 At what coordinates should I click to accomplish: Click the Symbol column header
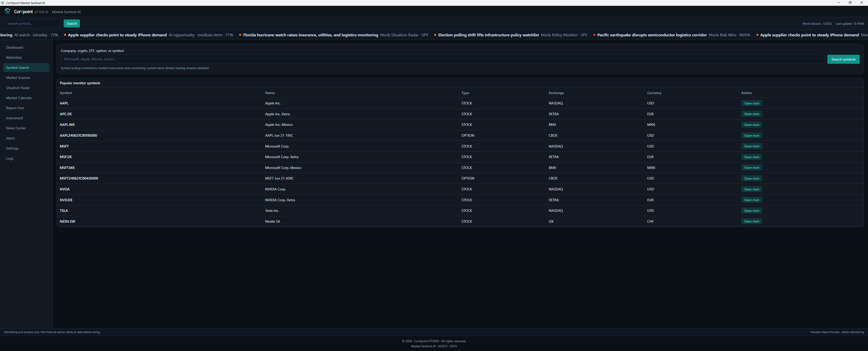coord(66,93)
